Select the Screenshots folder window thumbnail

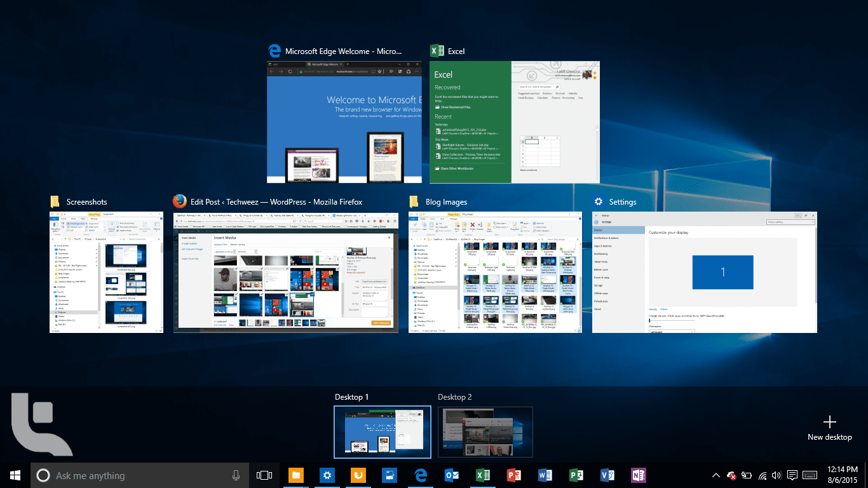(106, 272)
